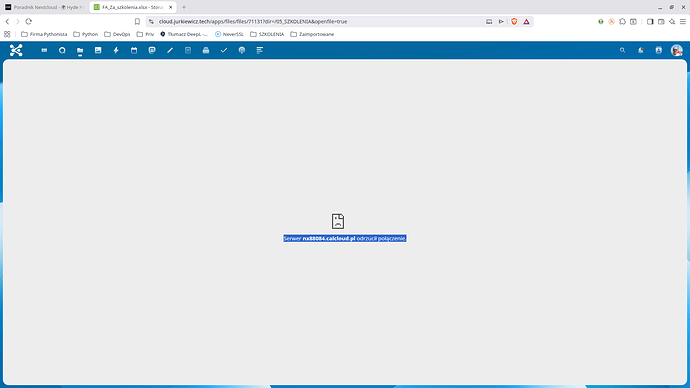The width and height of the screenshot is (690, 388).
Task: Click the playlist icon in address bar
Action: coord(501,22)
